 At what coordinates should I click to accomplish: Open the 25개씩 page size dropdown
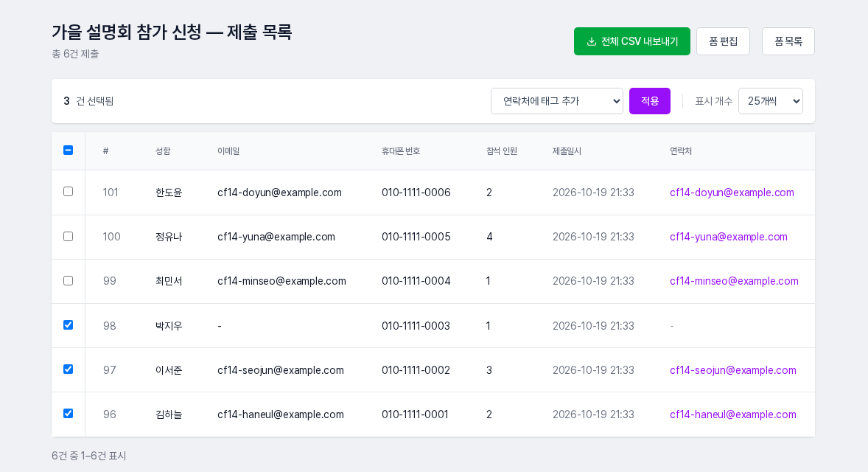(771, 101)
